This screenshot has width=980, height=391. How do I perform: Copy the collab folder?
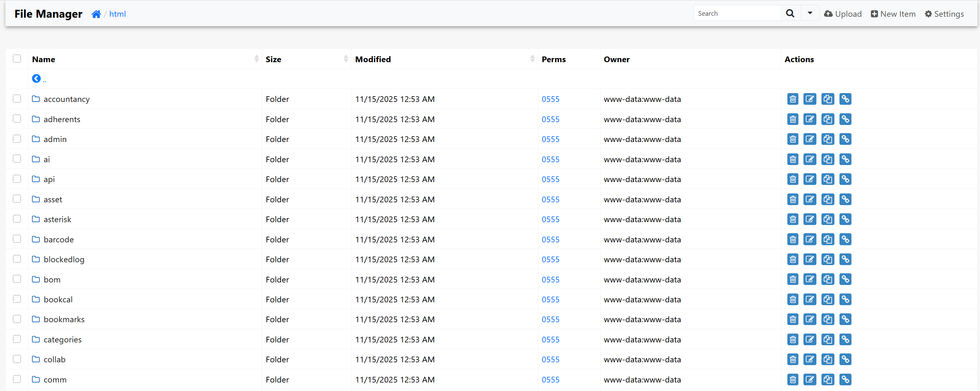pyautogui.click(x=827, y=359)
